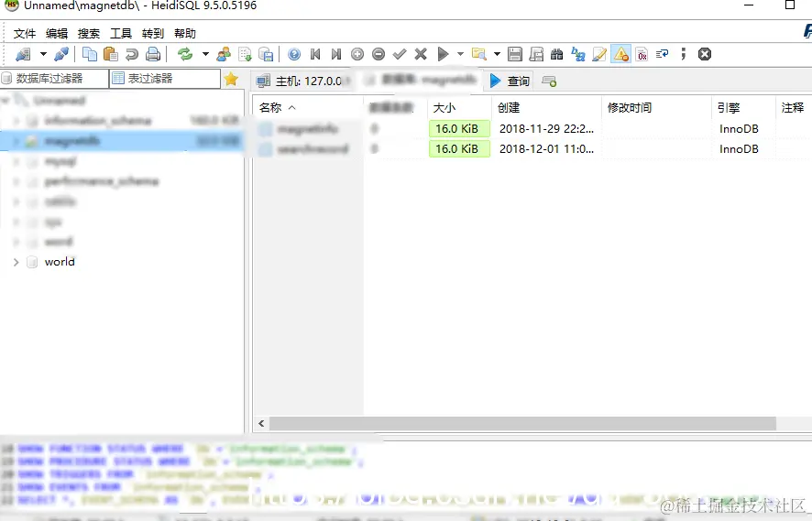Open the 文件 menu
This screenshot has height=521, width=812.
(25, 34)
